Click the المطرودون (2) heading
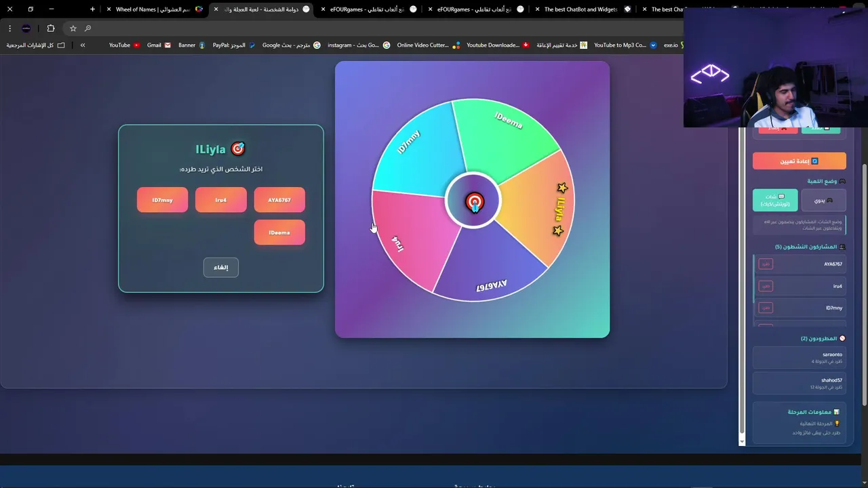 823,338
